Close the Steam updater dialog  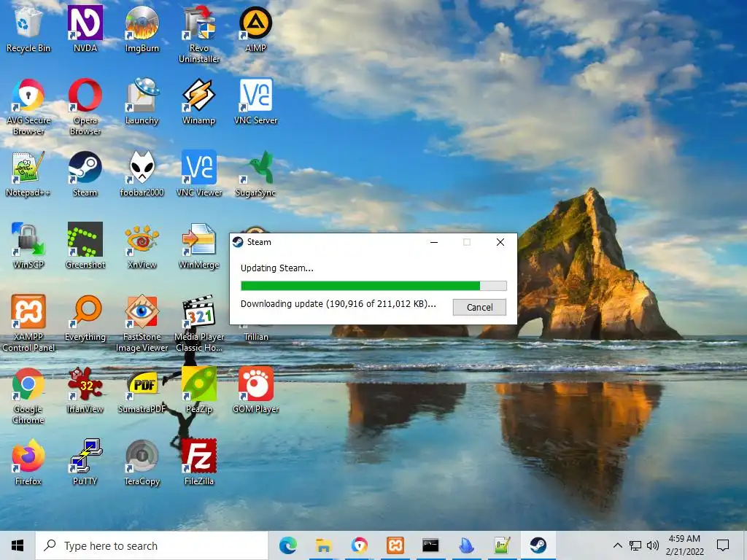(500, 242)
